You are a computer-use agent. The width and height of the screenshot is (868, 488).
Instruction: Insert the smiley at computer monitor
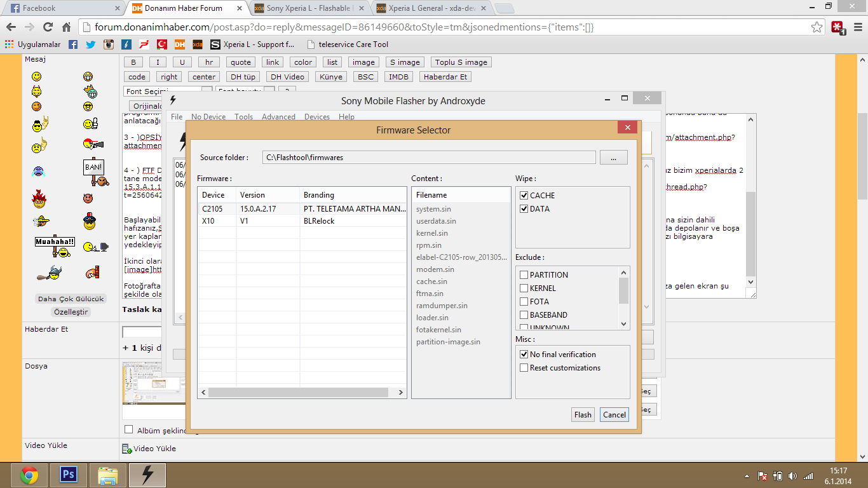tap(95, 247)
